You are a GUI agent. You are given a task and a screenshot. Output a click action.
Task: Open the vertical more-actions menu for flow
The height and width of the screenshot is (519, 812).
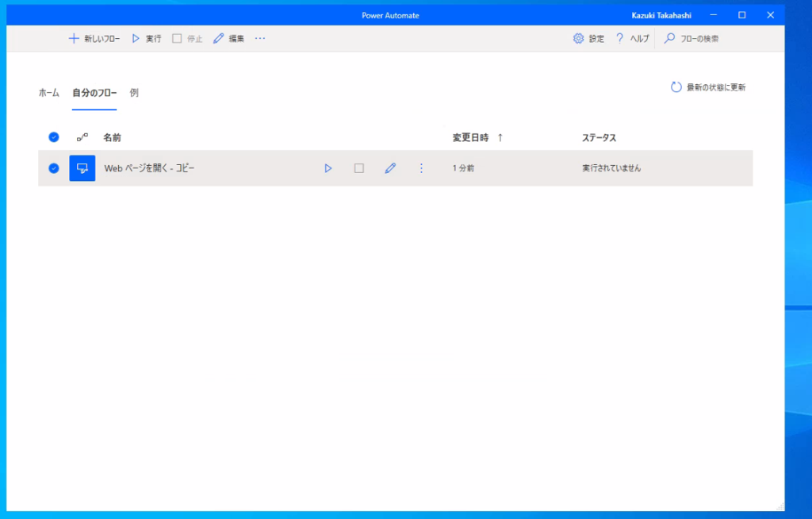(x=421, y=168)
